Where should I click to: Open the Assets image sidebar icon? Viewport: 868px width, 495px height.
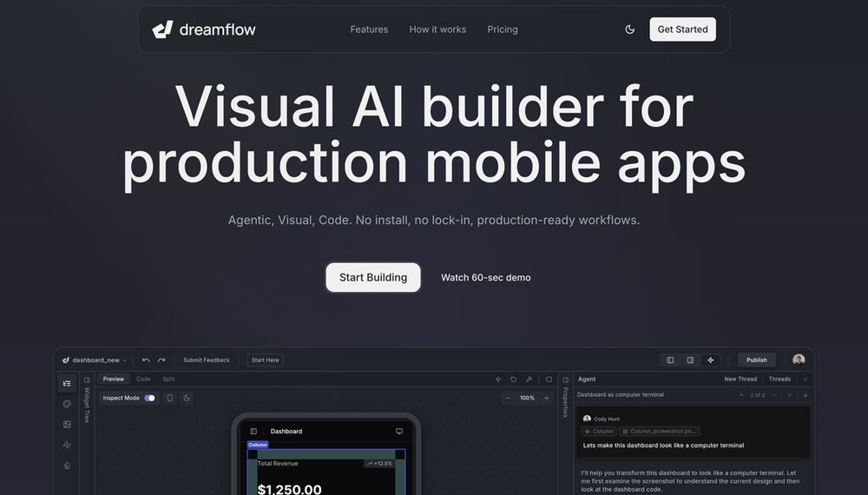point(67,424)
